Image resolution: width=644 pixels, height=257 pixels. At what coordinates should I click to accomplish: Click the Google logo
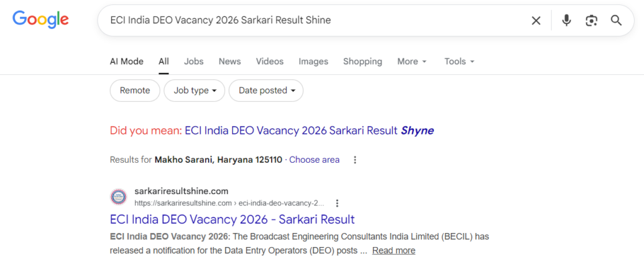pyautogui.click(x=40, y=19)
